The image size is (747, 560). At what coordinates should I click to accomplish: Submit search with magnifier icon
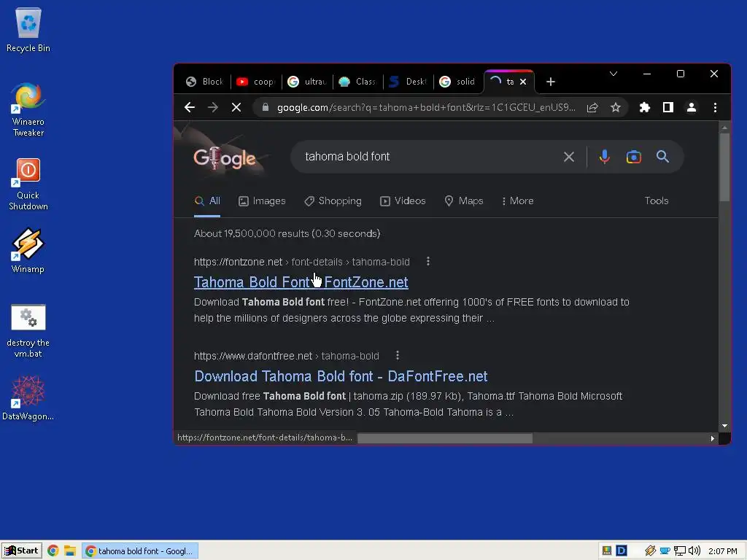[662, 157]
